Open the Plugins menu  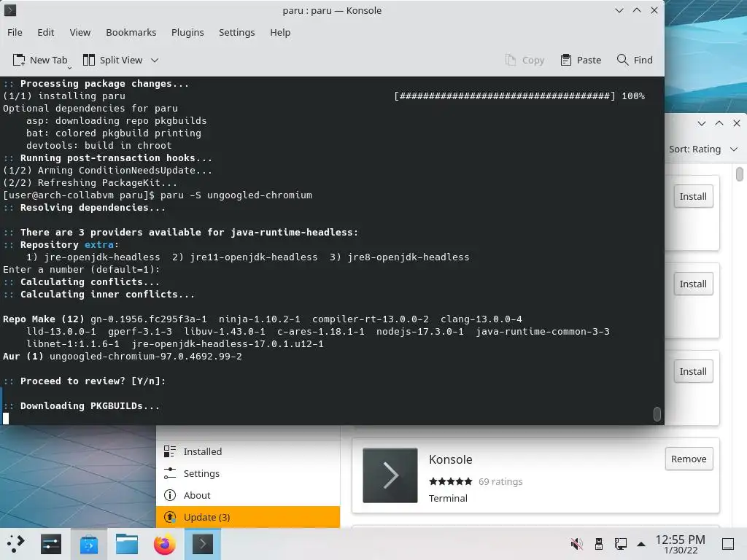coord(187,32)
